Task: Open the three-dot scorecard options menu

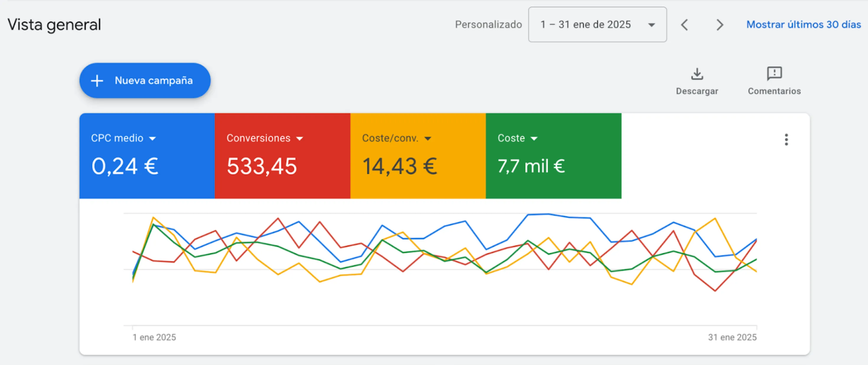Action: point(786,139)
